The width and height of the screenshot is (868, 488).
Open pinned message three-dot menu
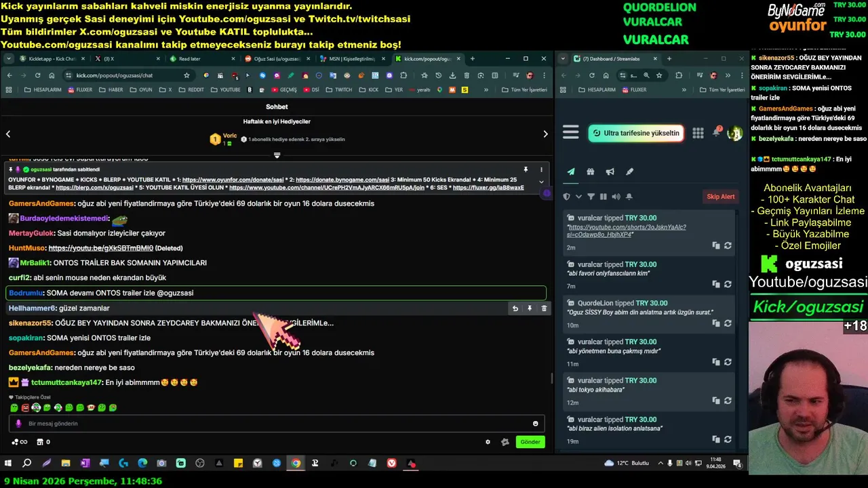[541, 169]
